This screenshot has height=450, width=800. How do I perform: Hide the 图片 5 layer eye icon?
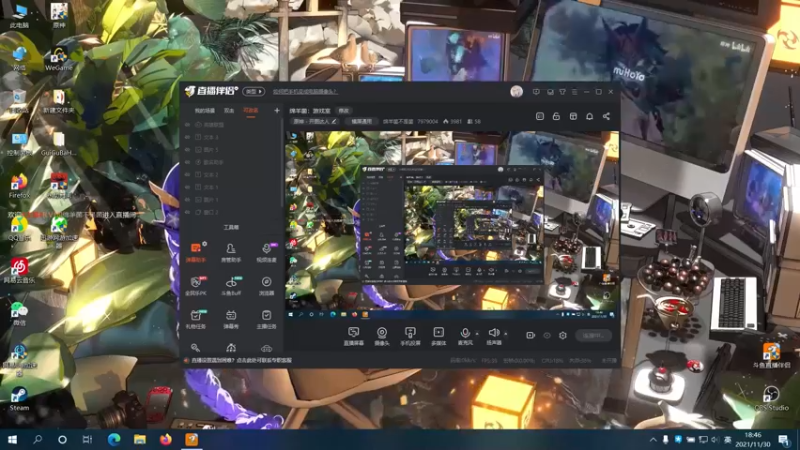tap(187, 149)
